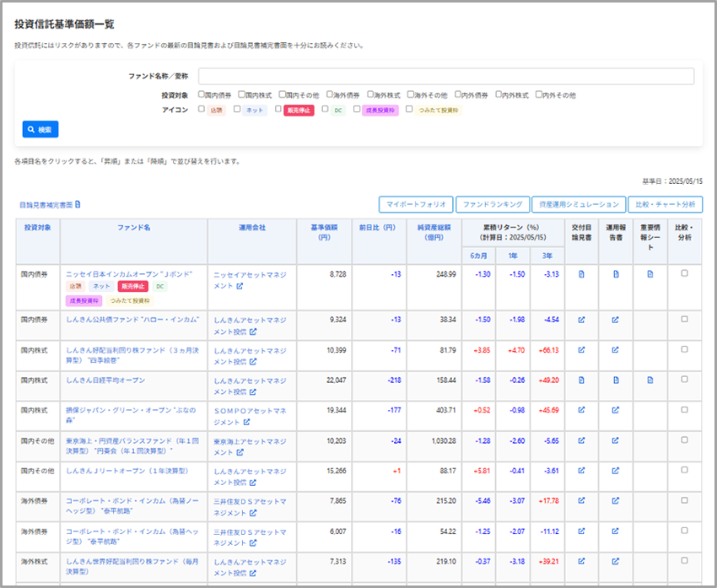Viewport: 717px width, 588px height.
Task: Open 運用報告書 document for しんきん日経平均オープン
Action: pyautogui.click(x=616, y=380)
